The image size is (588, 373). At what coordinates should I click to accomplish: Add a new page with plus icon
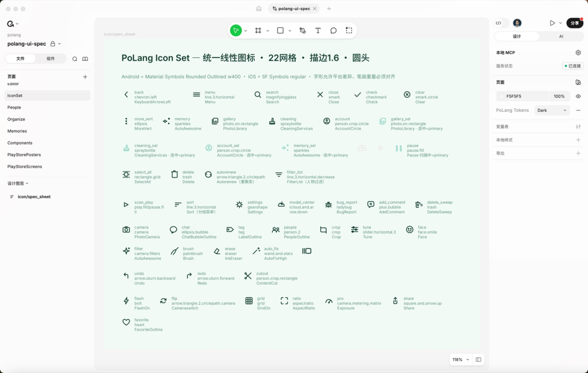tap(85, 77)
